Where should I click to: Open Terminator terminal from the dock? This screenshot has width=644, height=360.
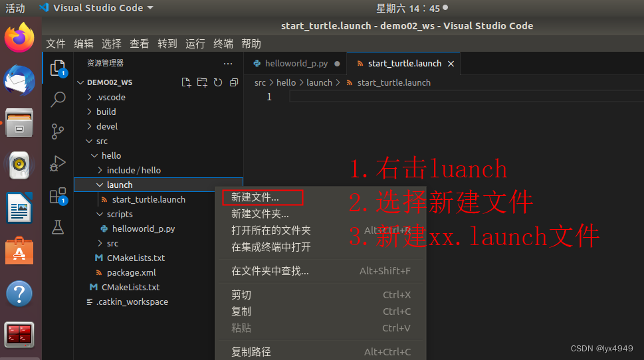[x=19, y=335]
